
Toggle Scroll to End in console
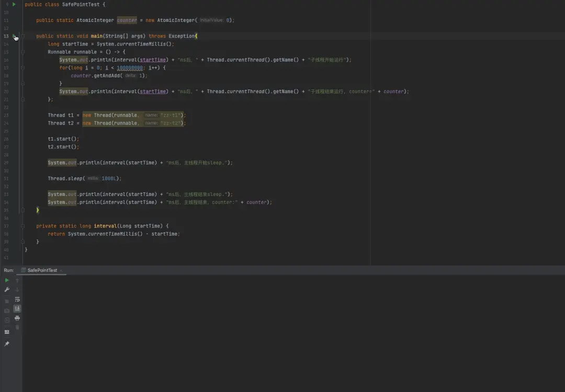tap(17, 308)
